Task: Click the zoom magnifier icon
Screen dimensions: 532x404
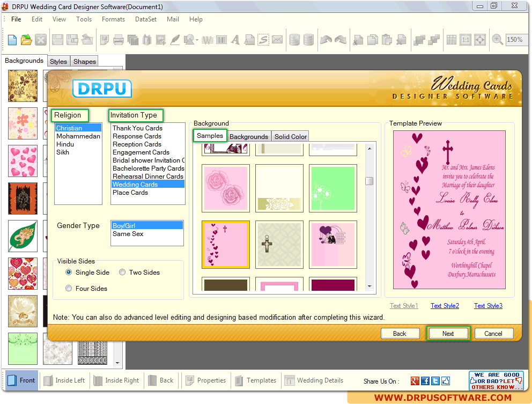Action: click(x=497, y=40)
